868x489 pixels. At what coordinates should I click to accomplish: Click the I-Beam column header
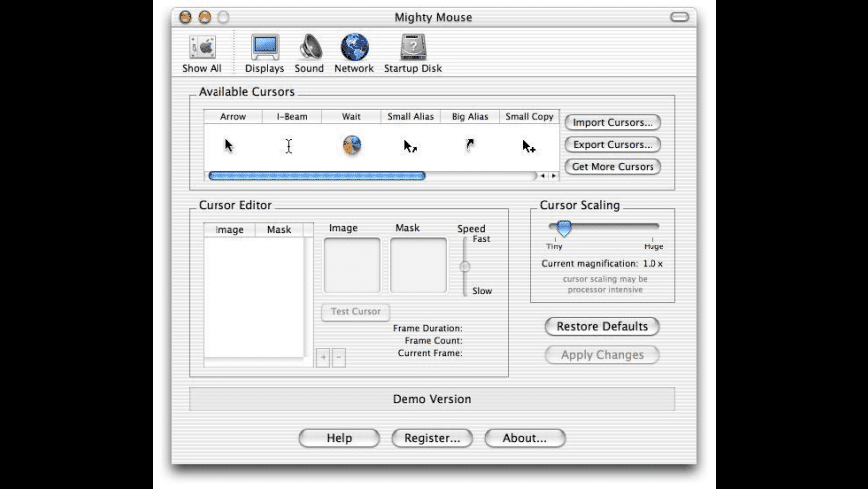point(292,117)
